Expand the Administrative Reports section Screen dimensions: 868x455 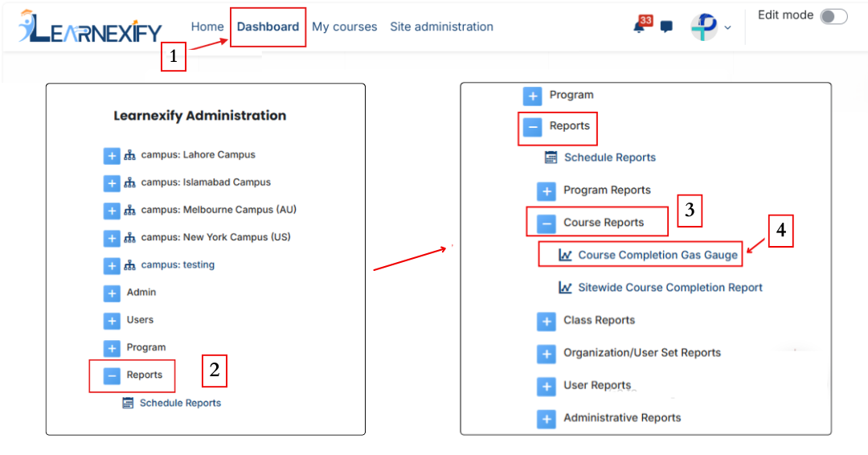(547, 419)
